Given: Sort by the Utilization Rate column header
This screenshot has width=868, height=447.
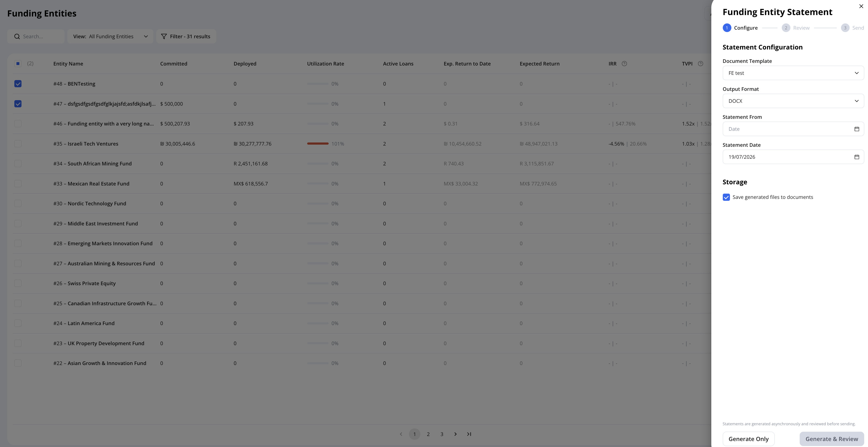Looking at the screenshot, I should pos(326,64).
